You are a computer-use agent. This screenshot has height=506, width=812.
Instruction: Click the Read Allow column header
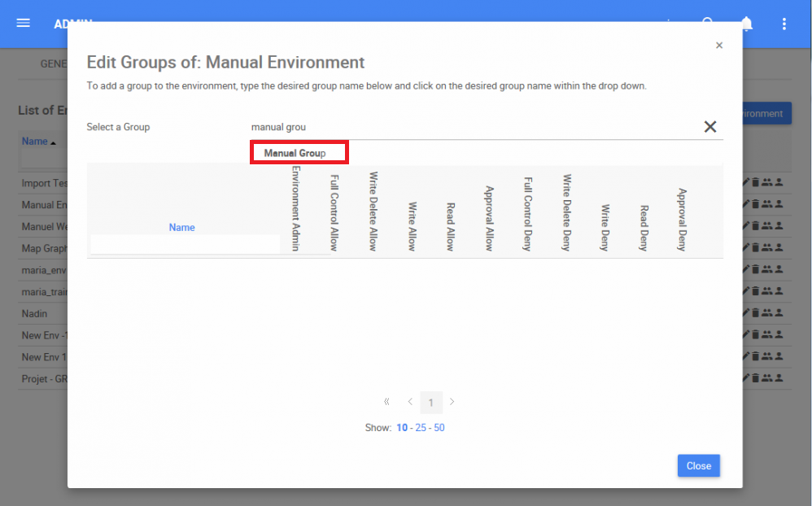[451, 227]
